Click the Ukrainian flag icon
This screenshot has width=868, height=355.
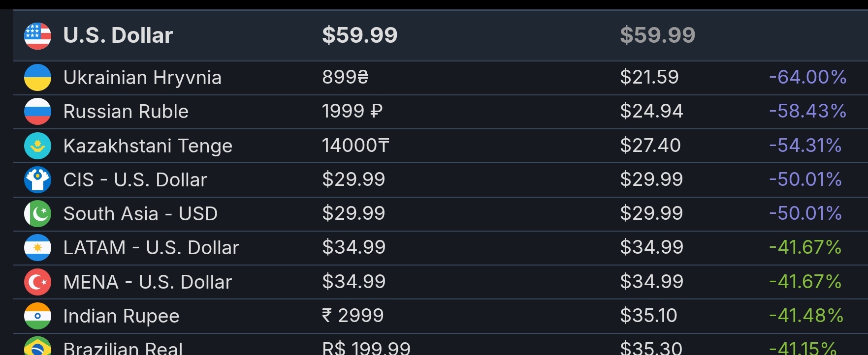pos(37,78)
